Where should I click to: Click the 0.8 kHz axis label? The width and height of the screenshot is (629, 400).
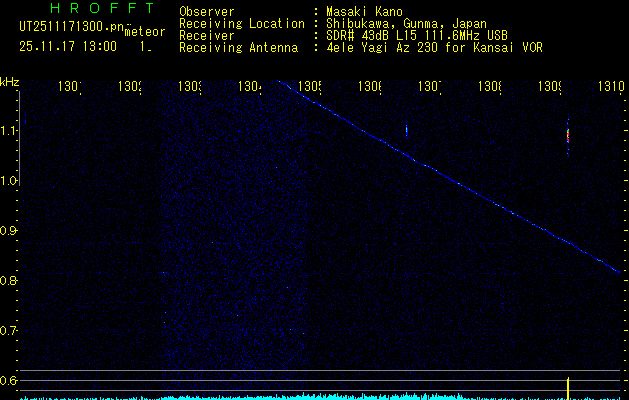tap(8, 280)
